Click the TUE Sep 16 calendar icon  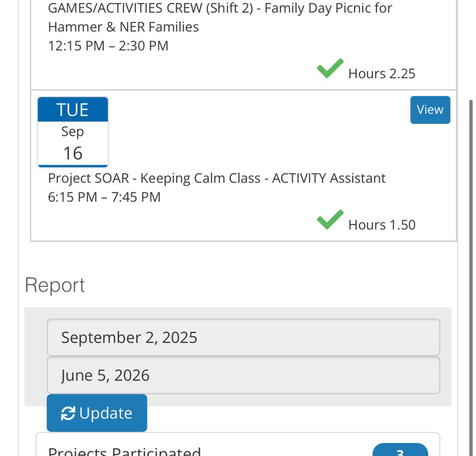click(x=73, y=132)
